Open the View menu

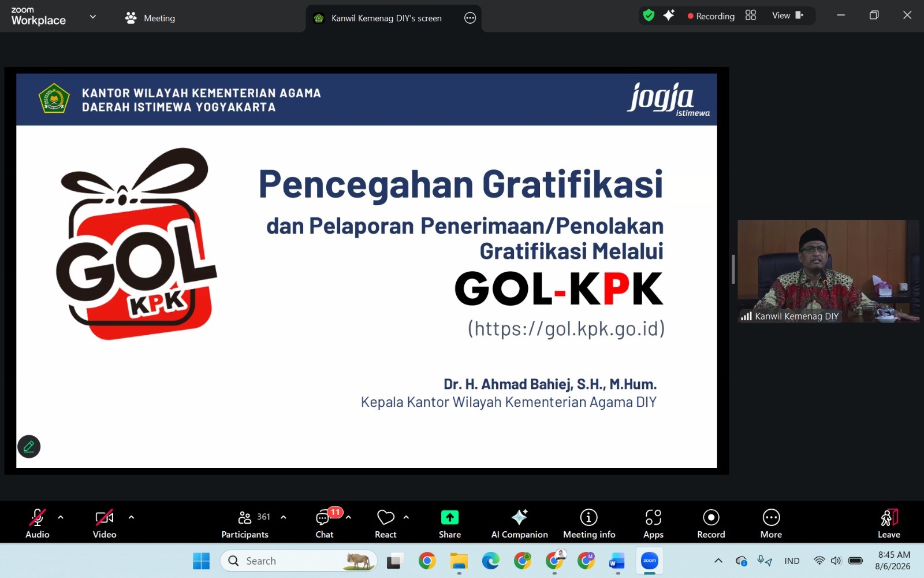click(788, 16)
